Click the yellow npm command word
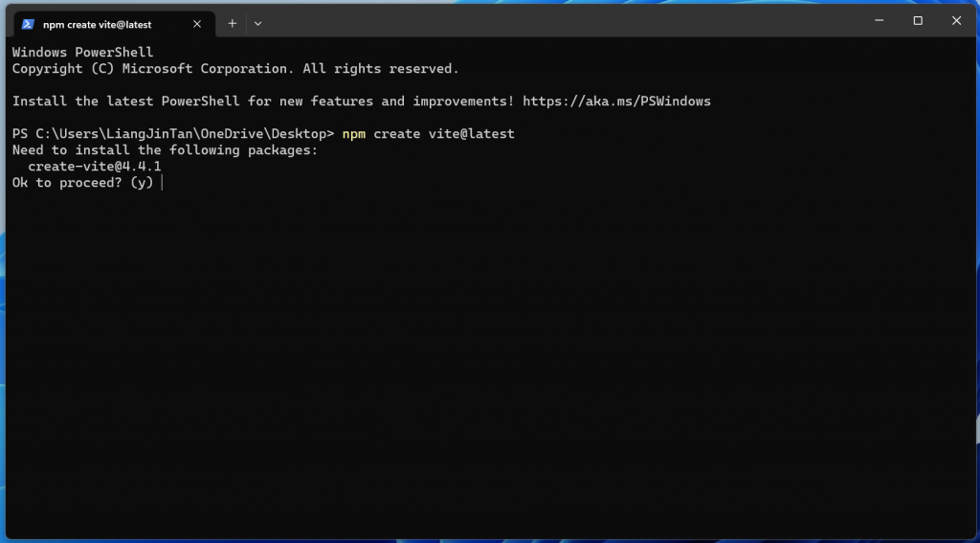The width and height of the screenshot is (980, 543). point(354,134)
